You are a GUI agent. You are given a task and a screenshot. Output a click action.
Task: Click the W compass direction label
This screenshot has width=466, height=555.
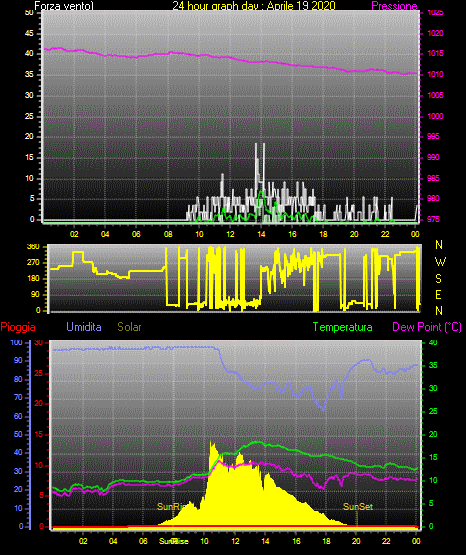[x=440, y=262]
